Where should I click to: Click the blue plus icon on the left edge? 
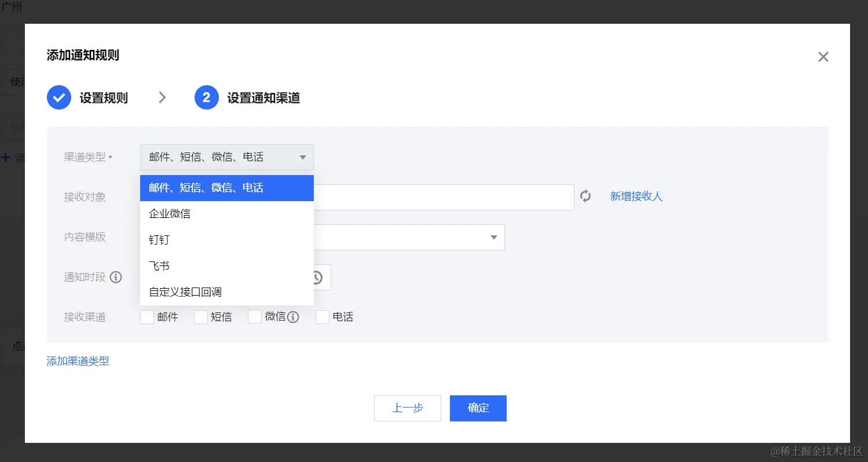[6, 158]
